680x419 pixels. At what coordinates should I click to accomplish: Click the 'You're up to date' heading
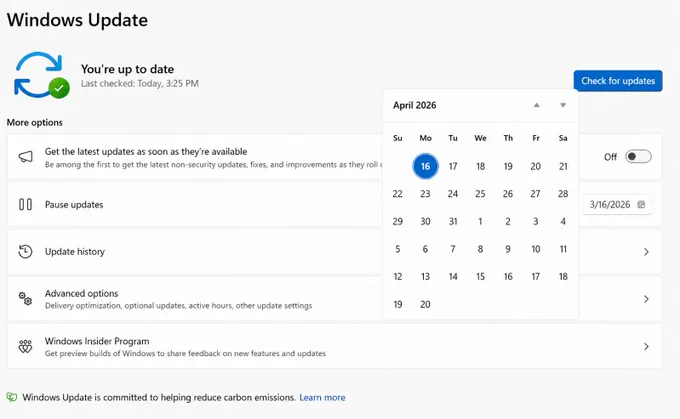[x=128, y=69]
